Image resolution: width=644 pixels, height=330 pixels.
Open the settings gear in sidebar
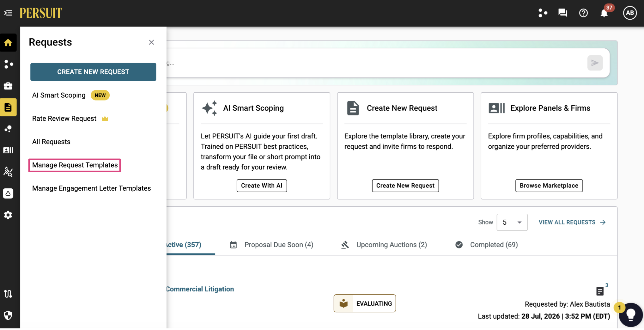click(x=8, y=215)
